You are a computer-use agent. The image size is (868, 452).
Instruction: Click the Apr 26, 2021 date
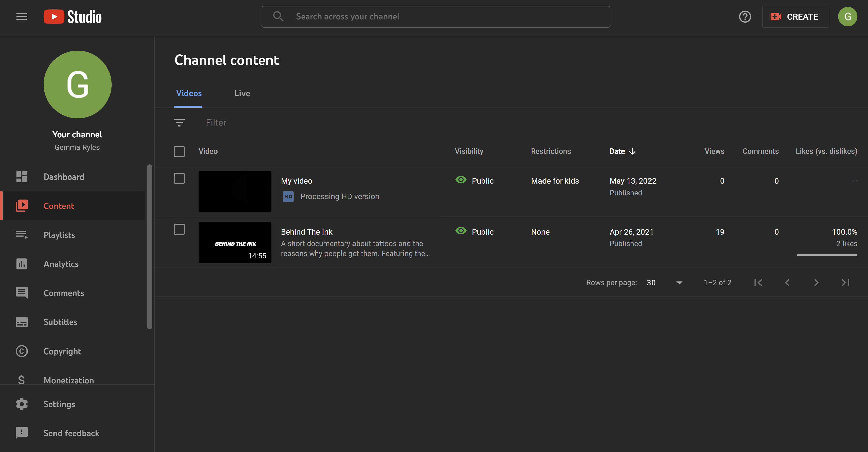coord(632,232)
